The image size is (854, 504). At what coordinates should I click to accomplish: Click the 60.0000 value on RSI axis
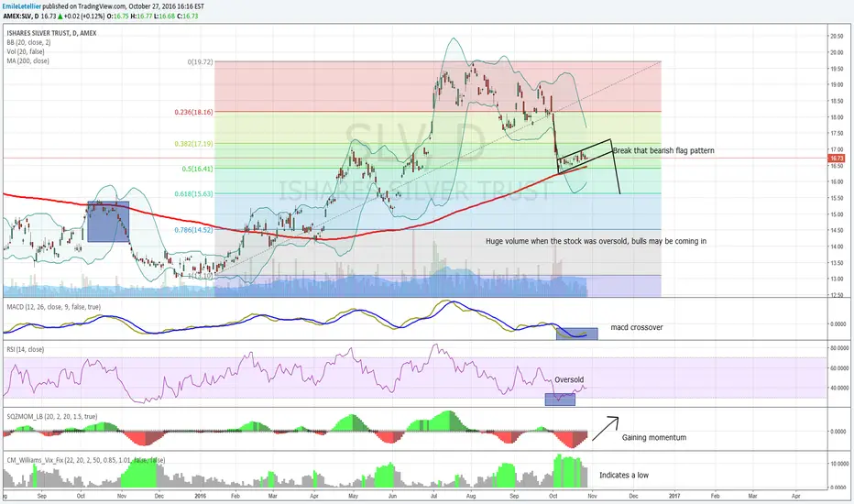click(838, 368)
